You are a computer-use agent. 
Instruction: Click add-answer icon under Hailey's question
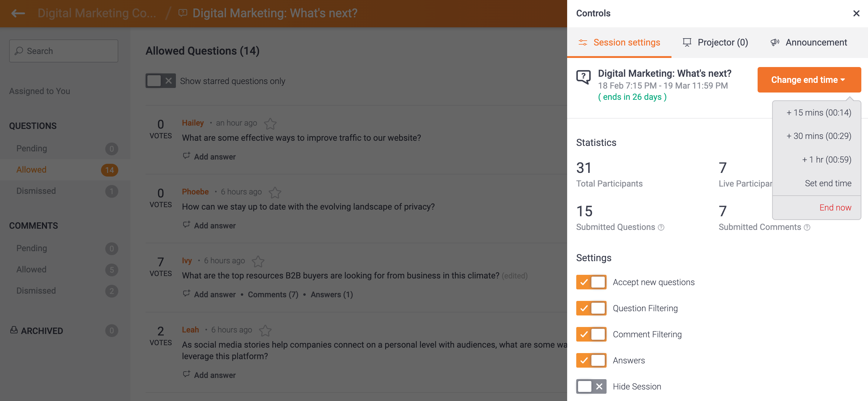point(186,156)
